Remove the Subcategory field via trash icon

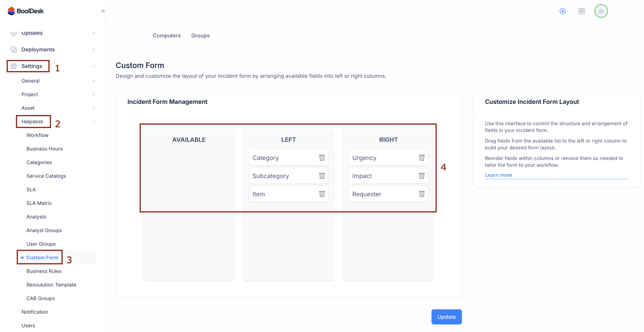322,176
